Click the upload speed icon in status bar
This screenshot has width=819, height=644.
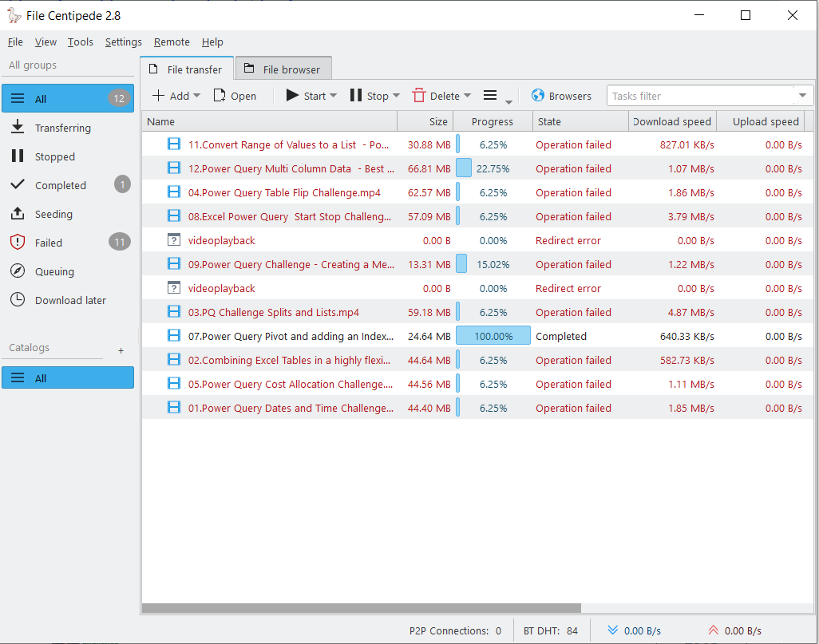click(x=713, y=630)
